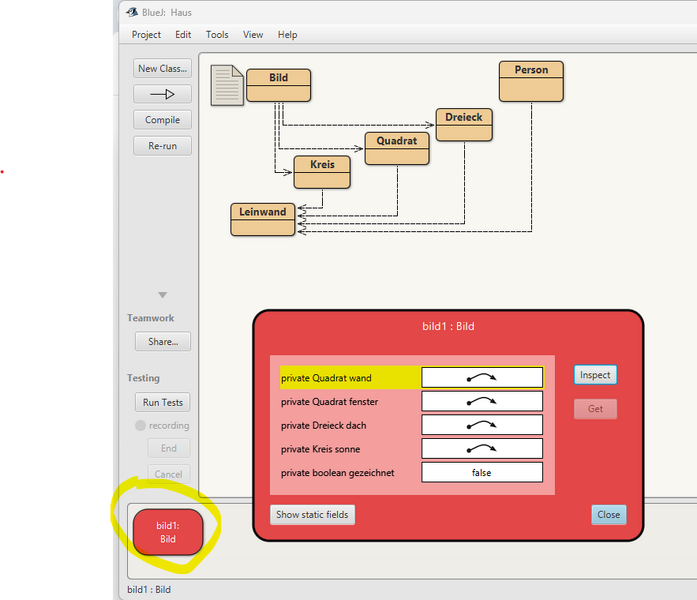Click the reference arrow for the sonne field

482,449
